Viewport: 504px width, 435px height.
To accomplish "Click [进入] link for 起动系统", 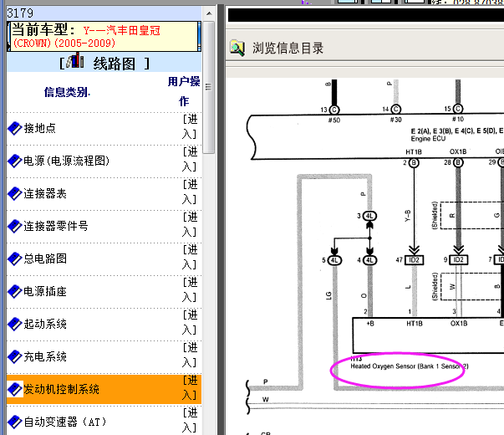I will [190, 322].
